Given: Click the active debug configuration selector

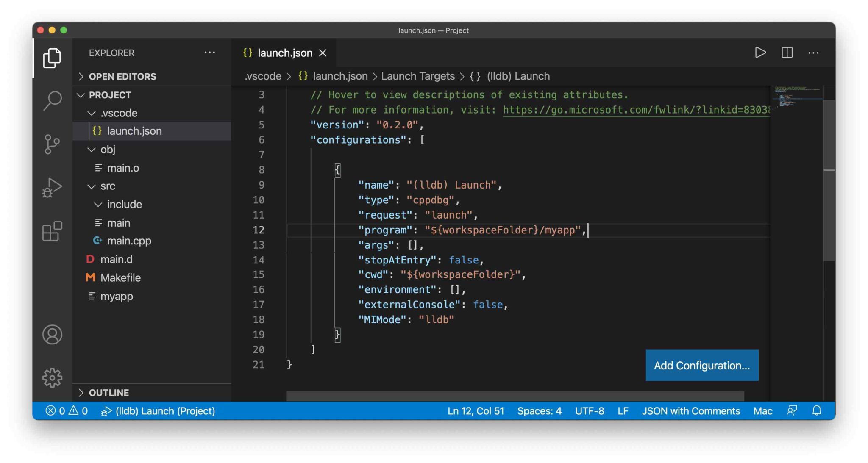Looking at the screenshot, I should tap(165, 411).
